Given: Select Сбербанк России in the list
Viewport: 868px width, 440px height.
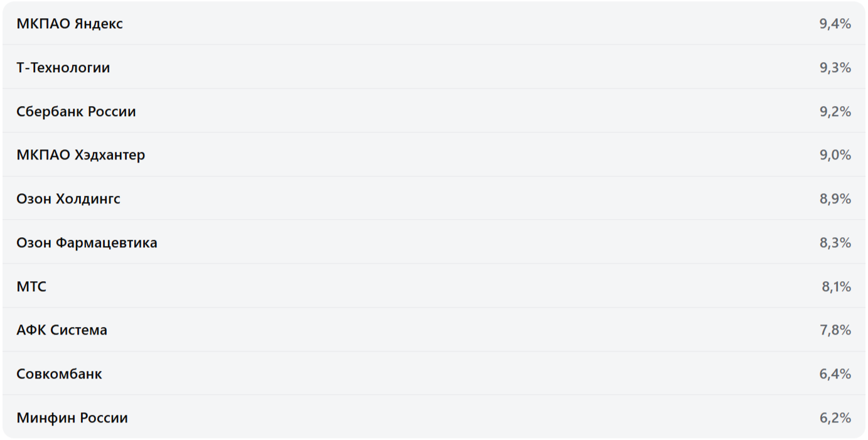Looking at the screenshot, I should [76, 112].
